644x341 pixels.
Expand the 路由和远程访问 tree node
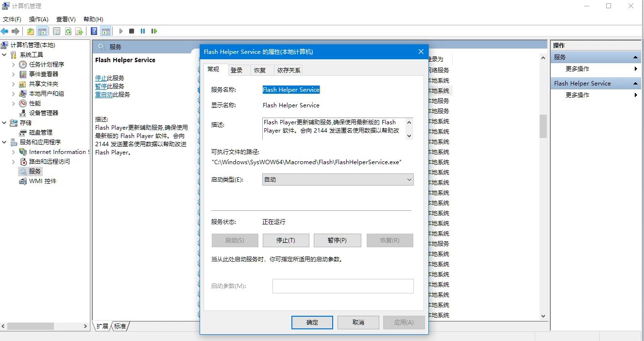point(14,162)
